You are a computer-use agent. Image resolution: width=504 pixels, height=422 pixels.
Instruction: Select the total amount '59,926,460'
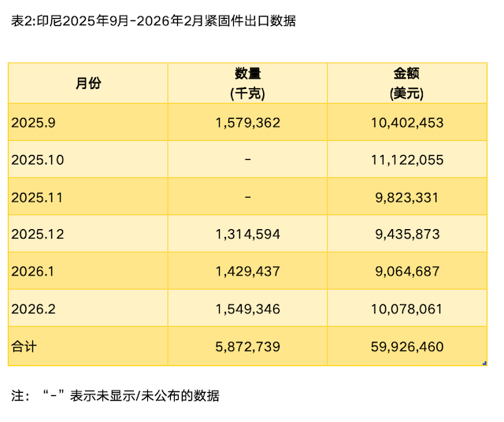[407, 346]
